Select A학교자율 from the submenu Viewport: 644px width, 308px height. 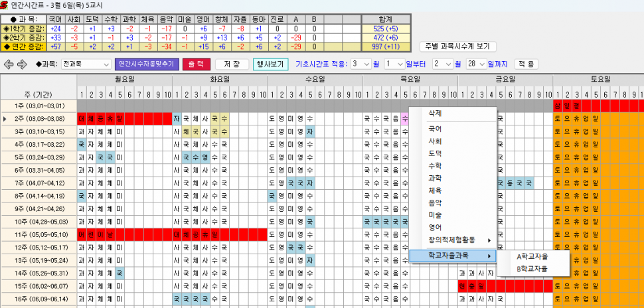tap(532, 256)
